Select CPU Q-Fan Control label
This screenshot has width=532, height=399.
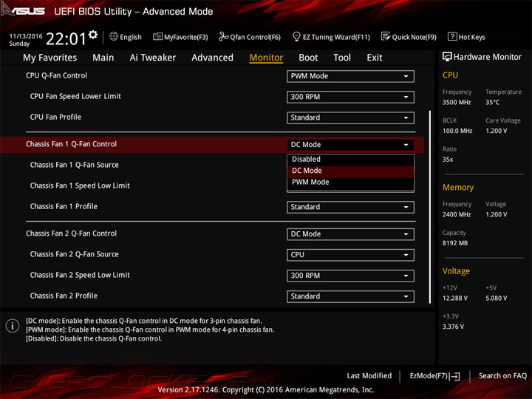[x=56, y=75]
